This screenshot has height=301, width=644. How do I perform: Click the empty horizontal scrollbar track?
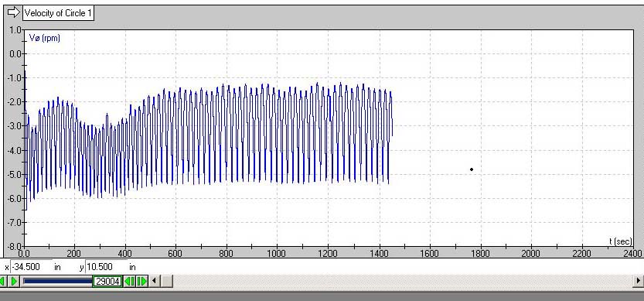pyautogui.click(x=404, y=281)
